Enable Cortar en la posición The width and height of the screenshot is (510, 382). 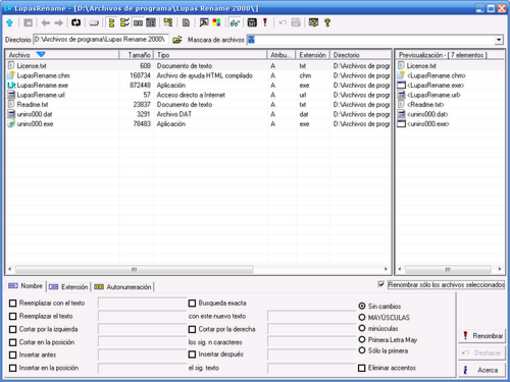click(x=13, y=342)
